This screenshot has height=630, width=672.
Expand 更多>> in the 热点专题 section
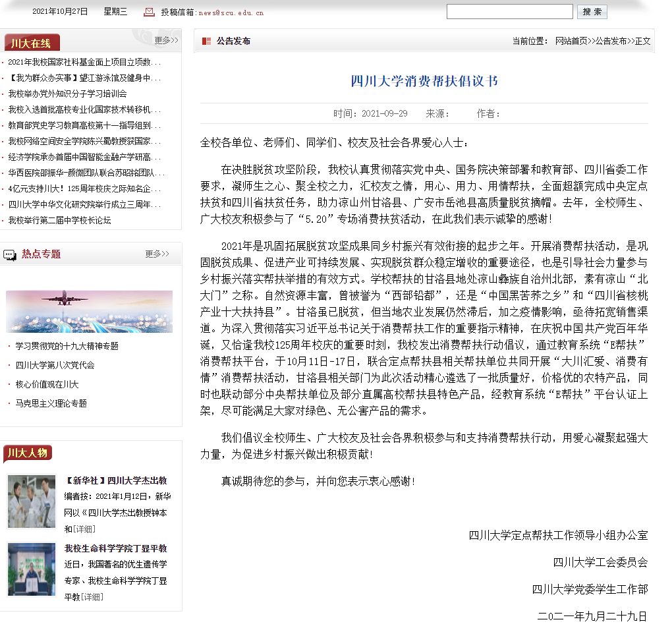point(157,254)
